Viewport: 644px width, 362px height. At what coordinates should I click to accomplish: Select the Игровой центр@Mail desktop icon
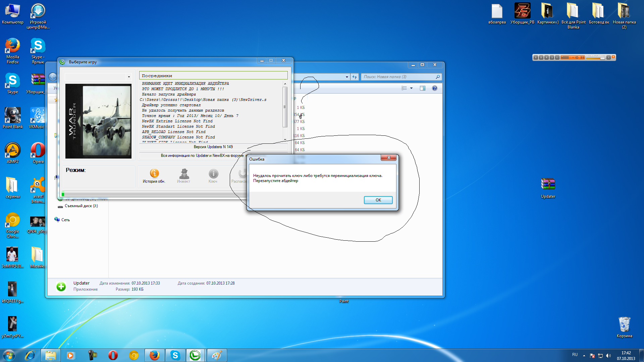pyautogui.click(x=38, y=16)
